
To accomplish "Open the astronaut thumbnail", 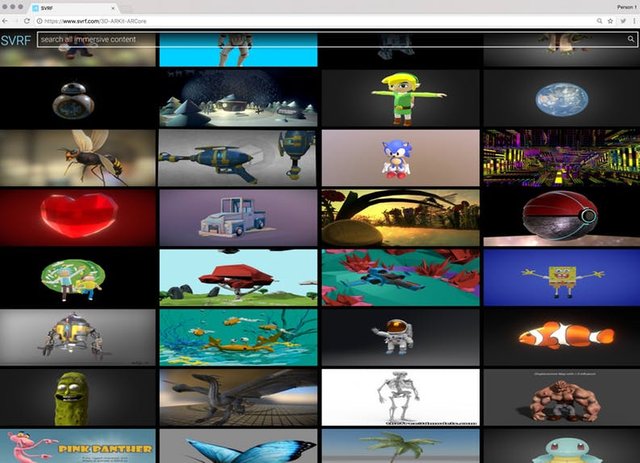I will pos(400,337).
